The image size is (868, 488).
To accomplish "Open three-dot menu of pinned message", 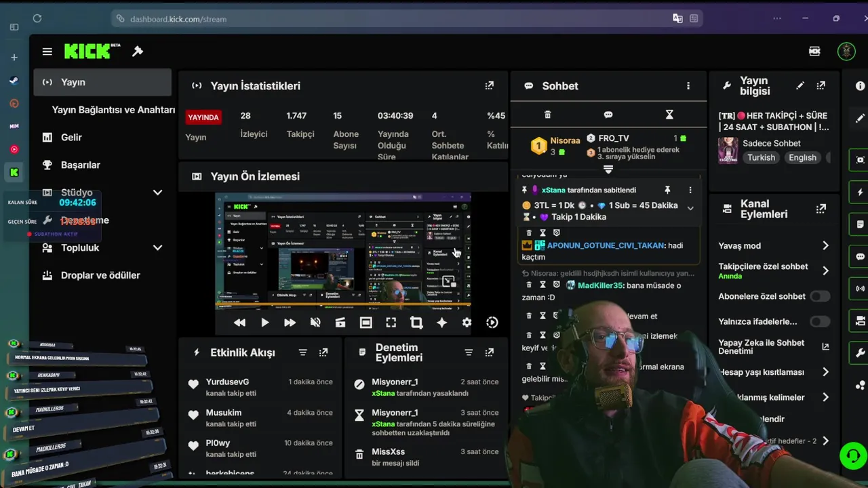I will pos(690,190).
